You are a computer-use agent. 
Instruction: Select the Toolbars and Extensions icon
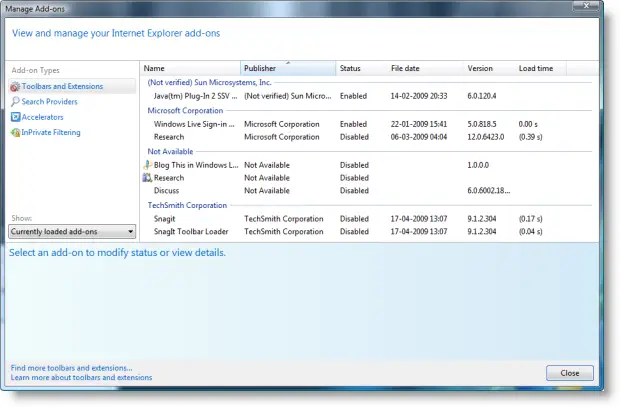pos(15,87)
